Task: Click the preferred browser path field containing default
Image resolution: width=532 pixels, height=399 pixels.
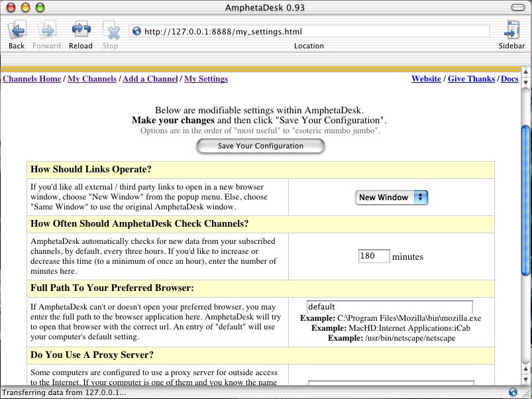Action: (390, 307)
